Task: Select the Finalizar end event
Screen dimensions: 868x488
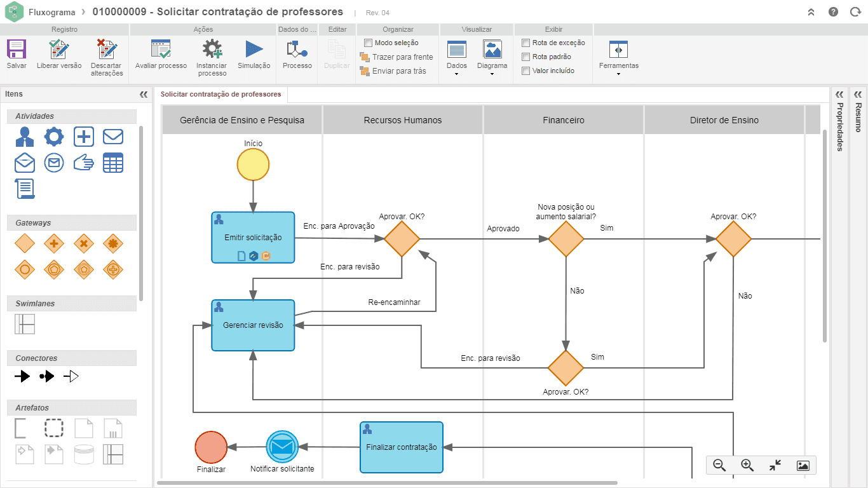Action: click(x=211, y=447)
